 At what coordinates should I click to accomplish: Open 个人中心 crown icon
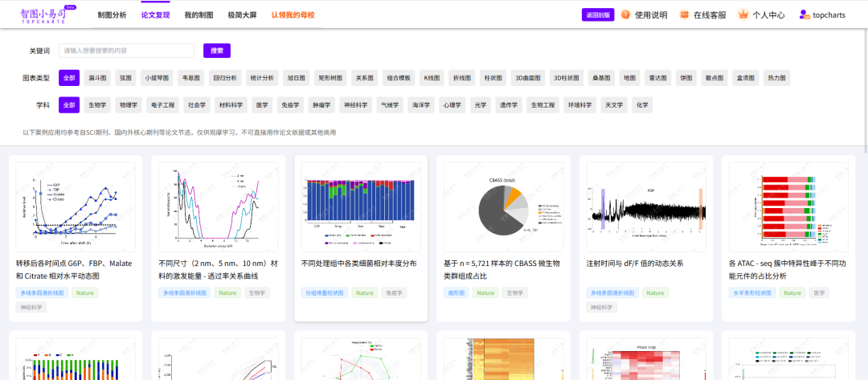click(743, 15)
